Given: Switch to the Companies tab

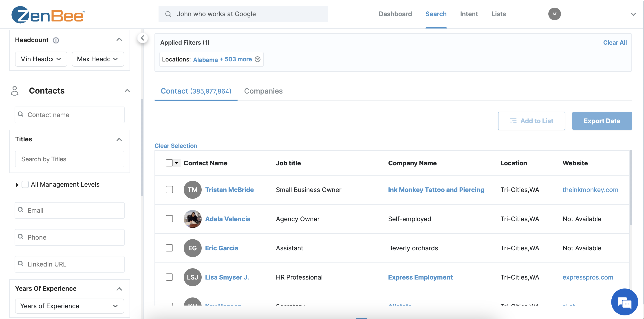Looking at the screenshot, I should click(263, 91).
